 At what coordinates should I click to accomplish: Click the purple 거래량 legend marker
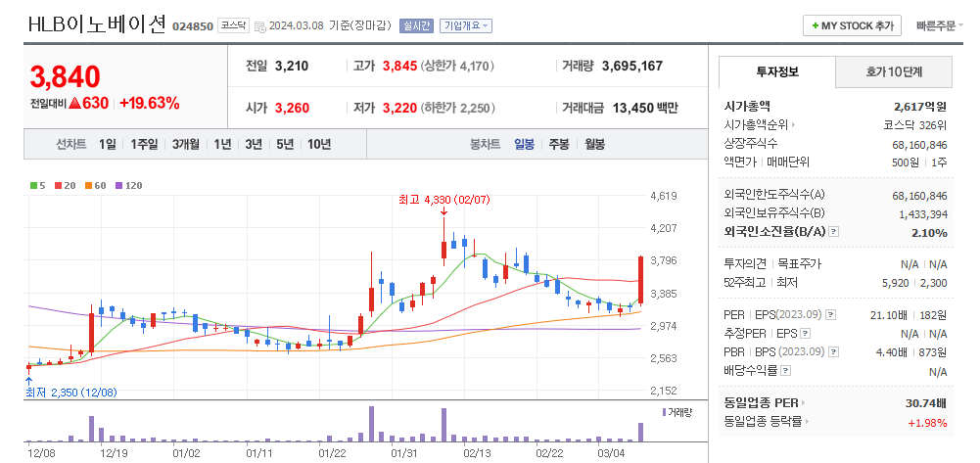[664, 412]
